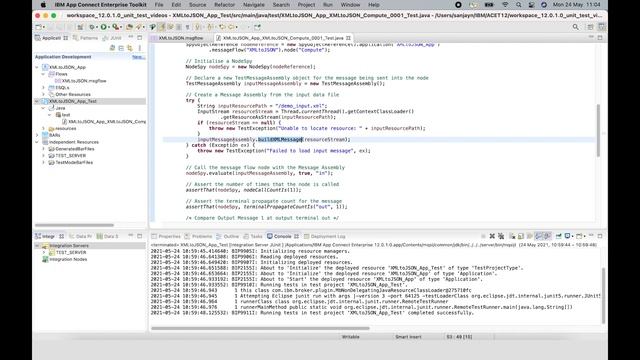Image resolution: width=640 pixels, height=360 pixels.
Task: Toggle Word Wrap in Console toolbar
Action: point(530,236)
